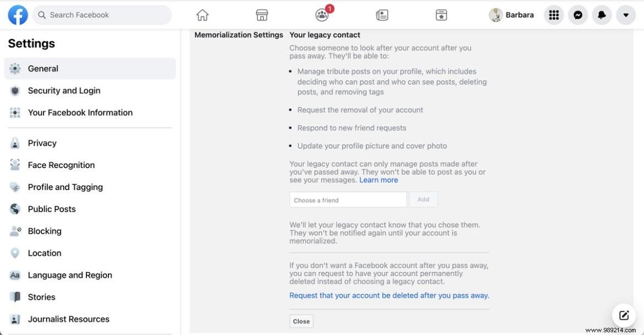This screenshot has width=644, height=335.
Task: Open the Messenger icon
Action: click(x=578, y=15)
